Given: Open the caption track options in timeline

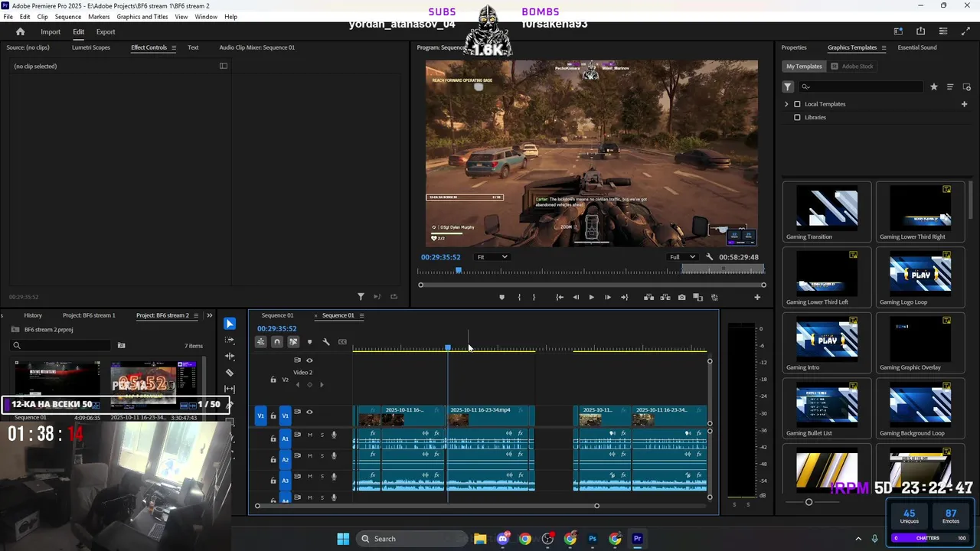Looking at the screenshot, I should point(342,342).
